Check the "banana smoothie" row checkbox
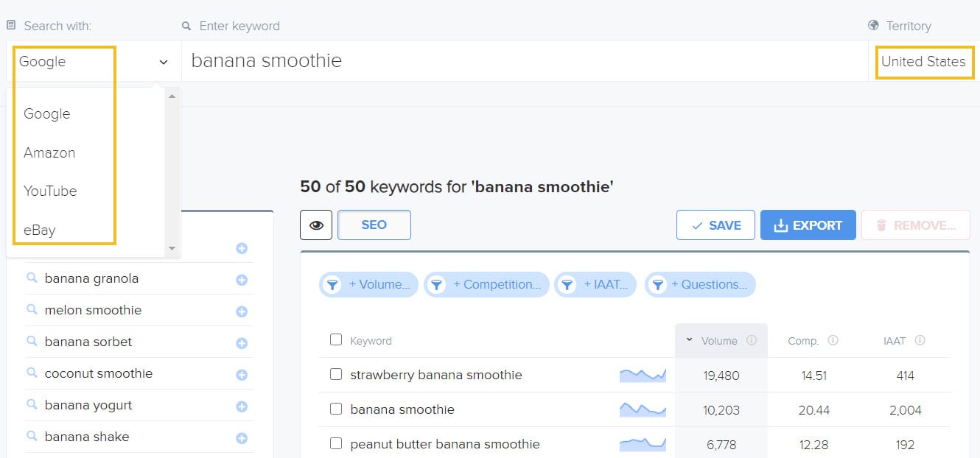The height and width of the screenshot is (458, 980). [x=335, y=409]
